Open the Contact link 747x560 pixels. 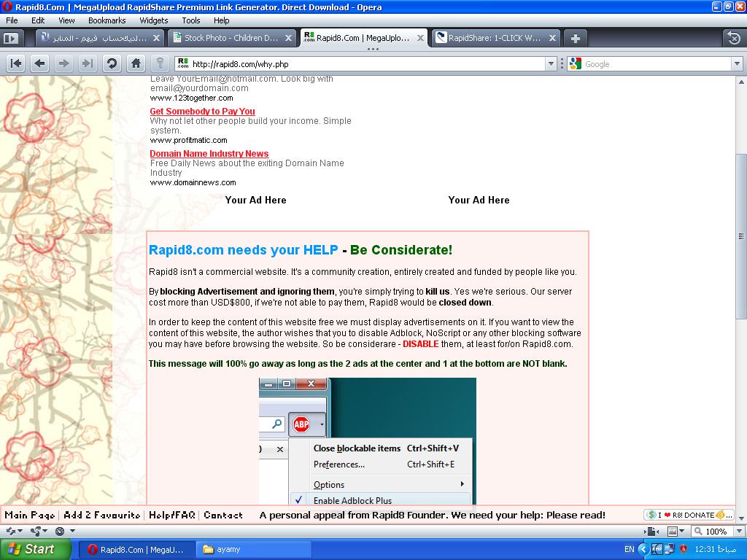[x=223, y=515]
